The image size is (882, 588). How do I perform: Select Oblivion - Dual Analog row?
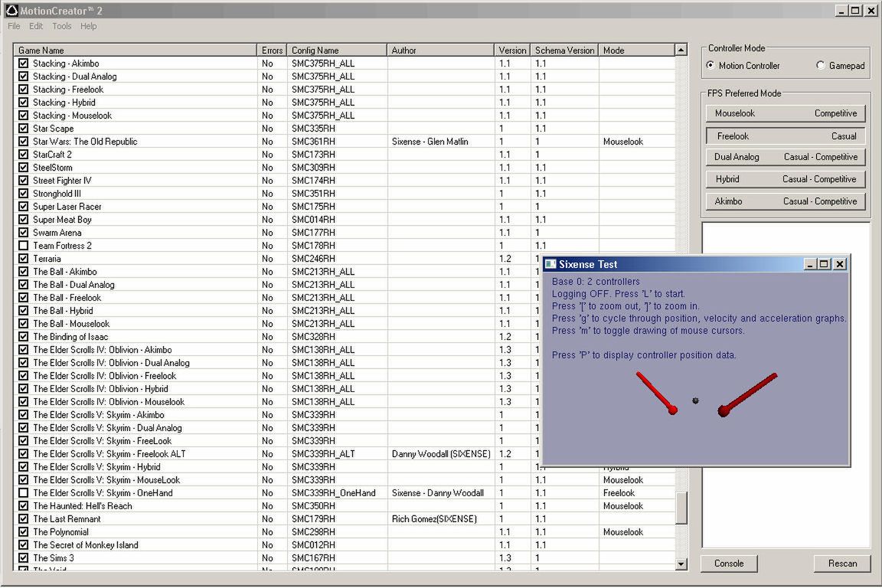tap(276, 362)
